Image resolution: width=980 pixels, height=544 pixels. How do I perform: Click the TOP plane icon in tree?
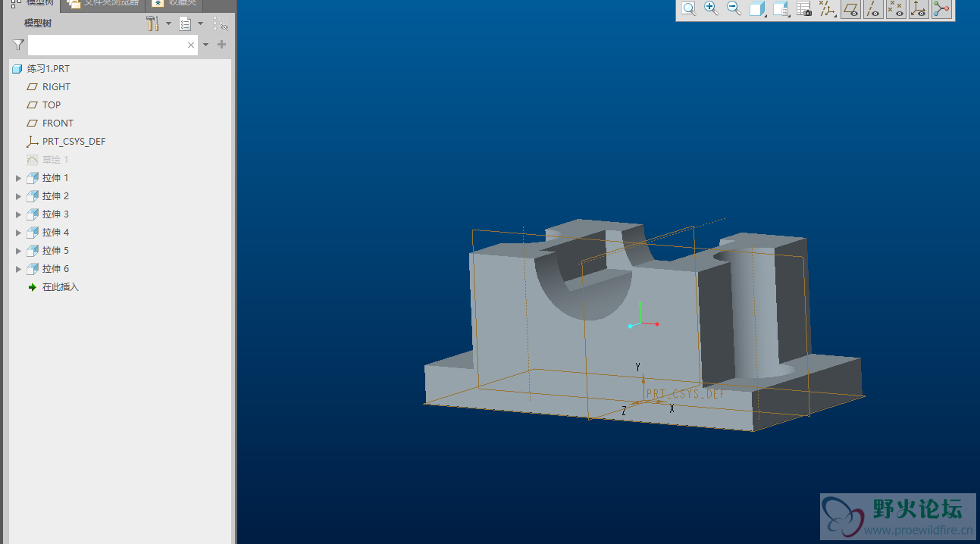coord(32,105)
